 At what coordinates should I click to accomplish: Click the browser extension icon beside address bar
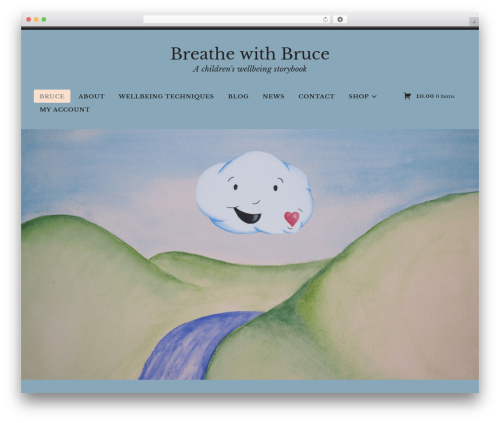(x=340, y=20)
